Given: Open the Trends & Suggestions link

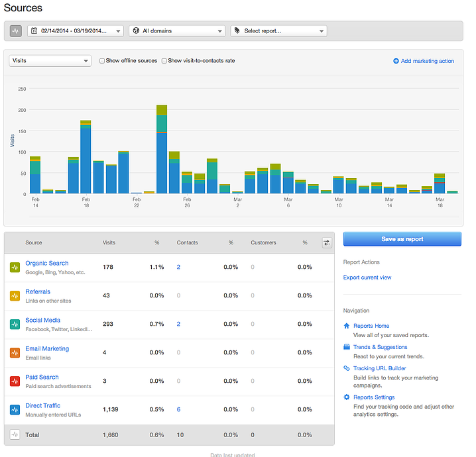Looking at the screenshot, I should pyautogui.click(x=380, y=347).
